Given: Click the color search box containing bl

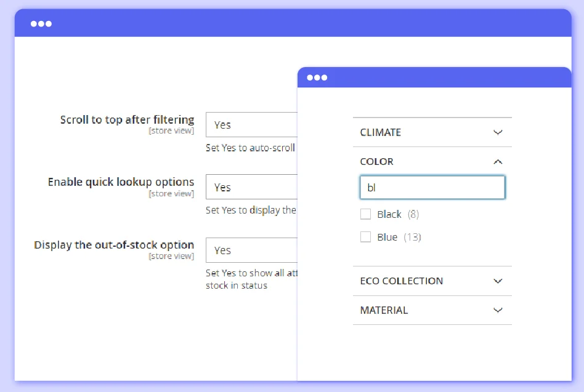Looking at the screenshot, I should (432, 187).
